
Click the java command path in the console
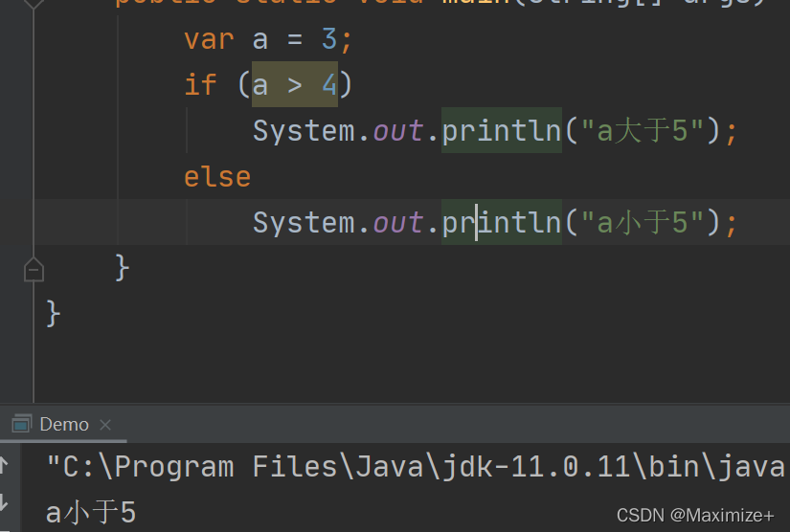coord(416,467)
